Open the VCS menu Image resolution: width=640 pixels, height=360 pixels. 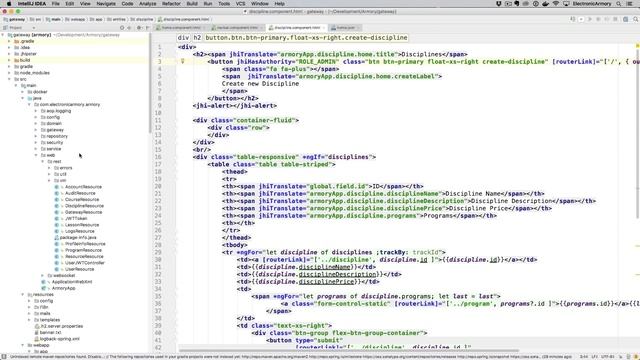240,4
